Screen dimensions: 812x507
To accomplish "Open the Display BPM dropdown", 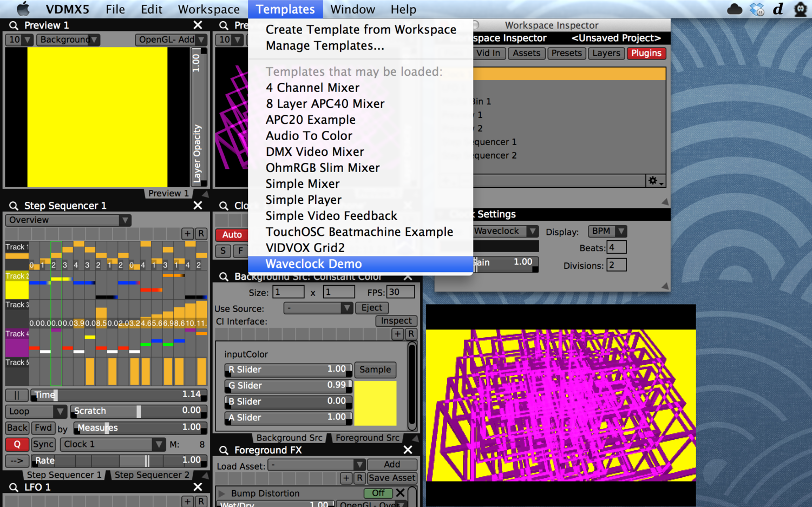I will coord(607,231).
